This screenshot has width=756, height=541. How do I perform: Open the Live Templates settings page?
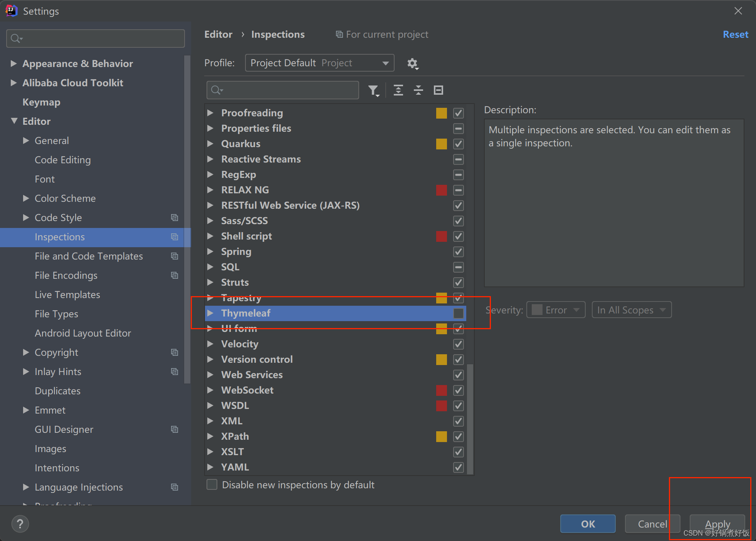click(x=67, y=295)
